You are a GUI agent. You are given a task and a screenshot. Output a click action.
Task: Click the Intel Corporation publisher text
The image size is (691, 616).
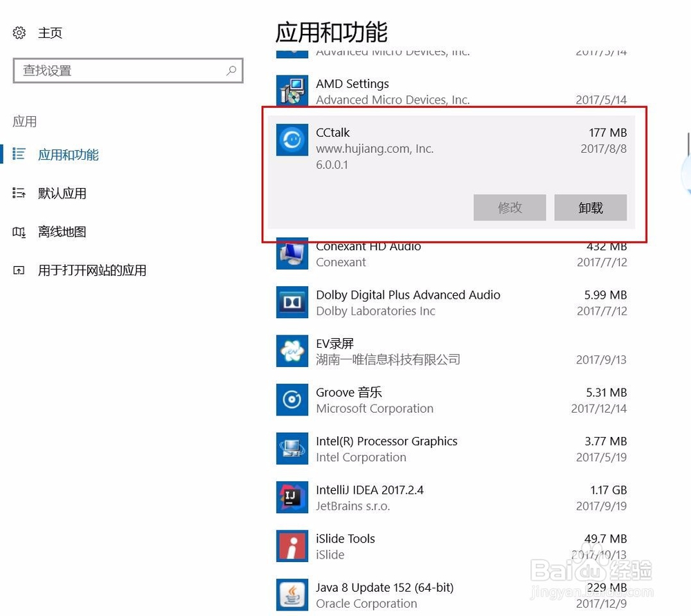pyautogui.click(x=361, y=457)
